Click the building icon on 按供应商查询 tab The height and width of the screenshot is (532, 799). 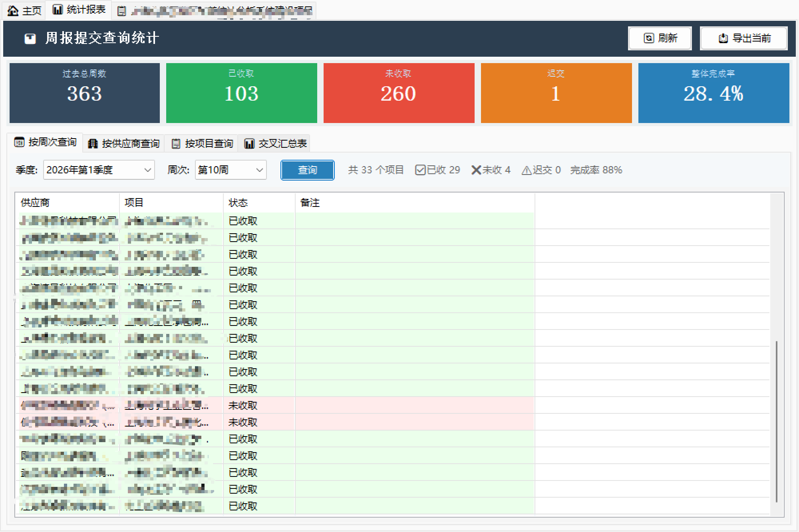point(93,144)
